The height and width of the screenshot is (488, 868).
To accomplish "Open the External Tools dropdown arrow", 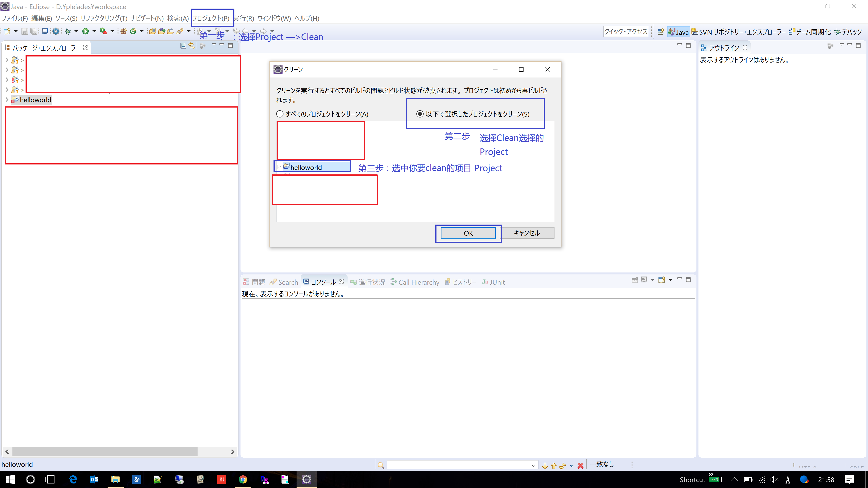I will (x=113, y=31).
